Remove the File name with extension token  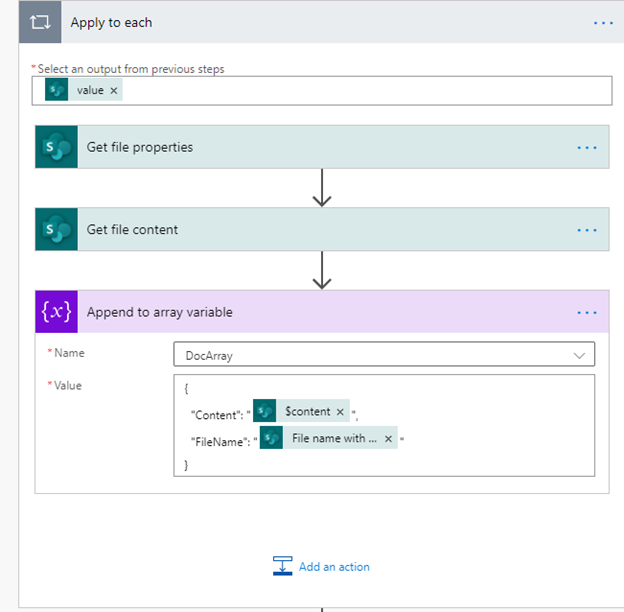pos(388,439)
